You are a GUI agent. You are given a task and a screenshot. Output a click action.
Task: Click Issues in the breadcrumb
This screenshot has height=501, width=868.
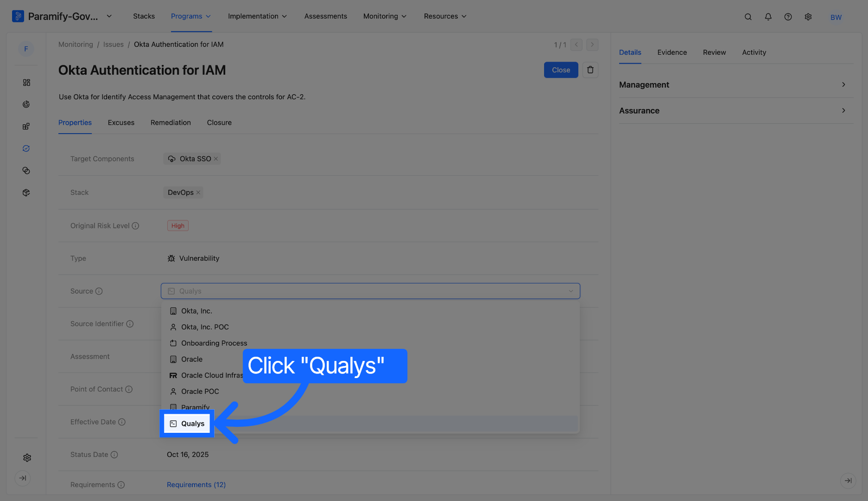coord(113,45)
